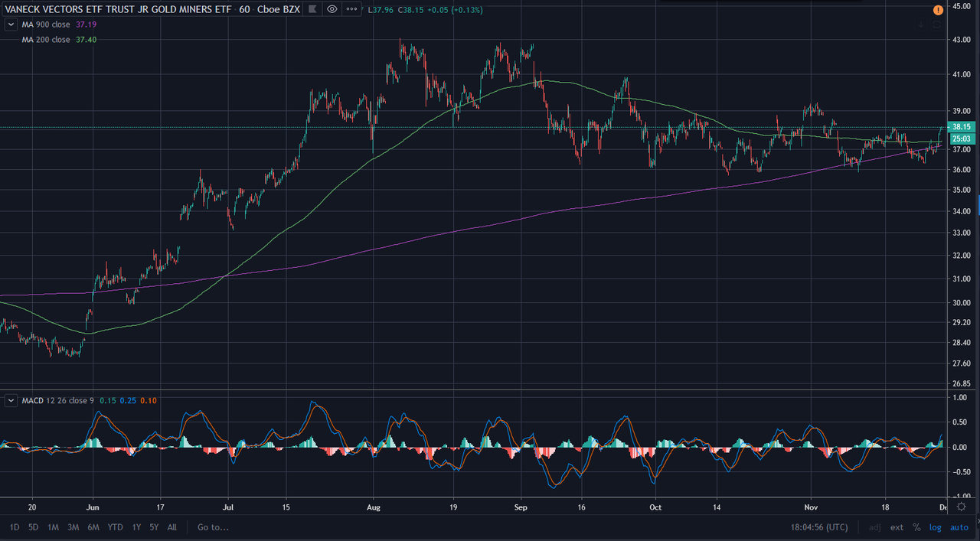Click the Sep label on time axis
Viewport: 980px width, 541px height.
tap(521, 507)
